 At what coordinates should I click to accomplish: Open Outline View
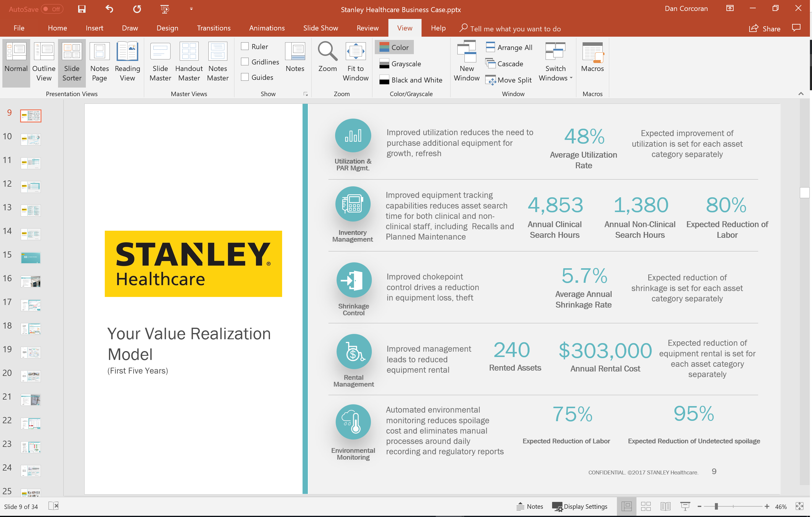pyautogui.click(x=44, y=63)
